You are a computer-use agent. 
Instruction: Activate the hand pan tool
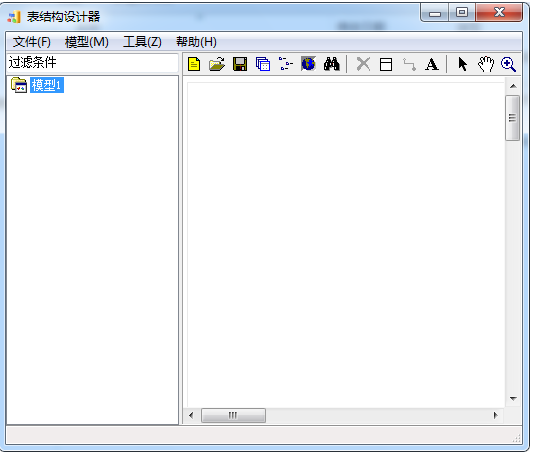486,64
